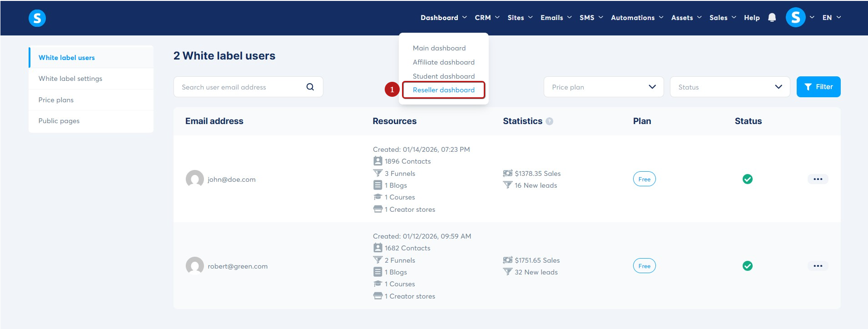Click the Plan column header
This screenshot has width=868, height=329.
pos(642,121)
